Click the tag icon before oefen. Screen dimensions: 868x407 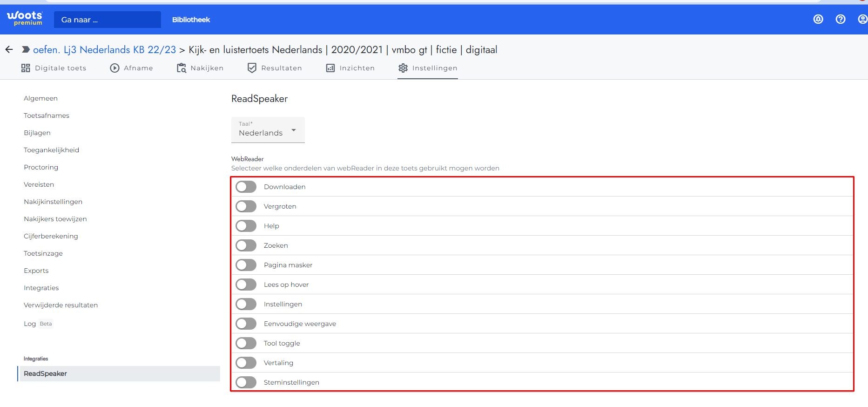(26, 49)
